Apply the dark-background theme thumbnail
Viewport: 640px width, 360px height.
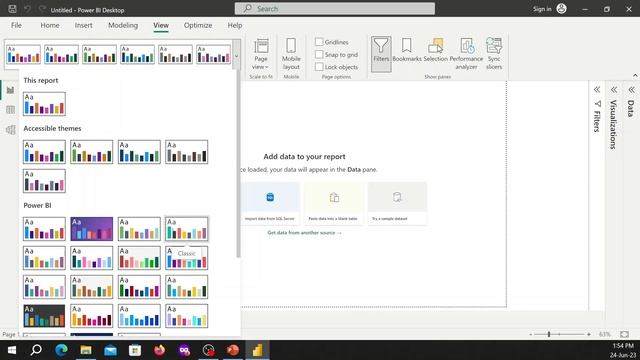pyautogui.click(x=44, y=316)
